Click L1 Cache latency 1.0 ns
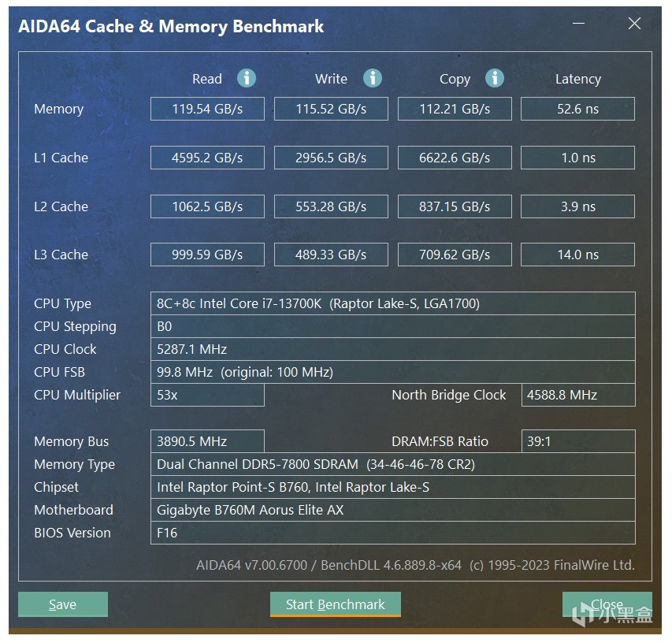The height and width of the screenshot is (643, 672). click(577, 158)
